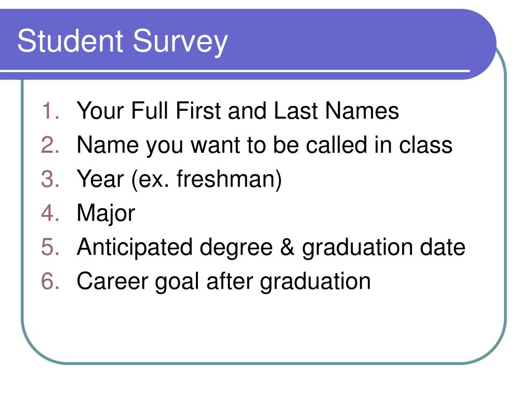Click the word 'Survey' in the title
This screenshot has width=532, height=399.
(x=180, y=42)
